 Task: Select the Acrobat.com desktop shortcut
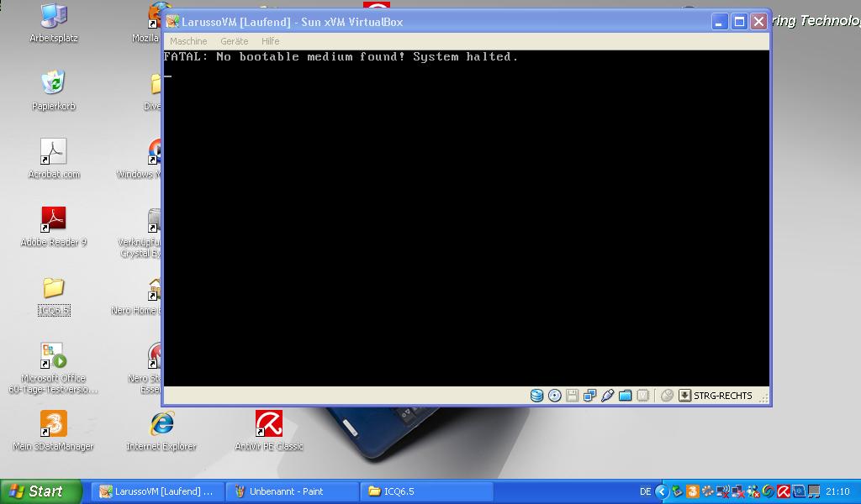pyautogui.click(x=54, y=159)
